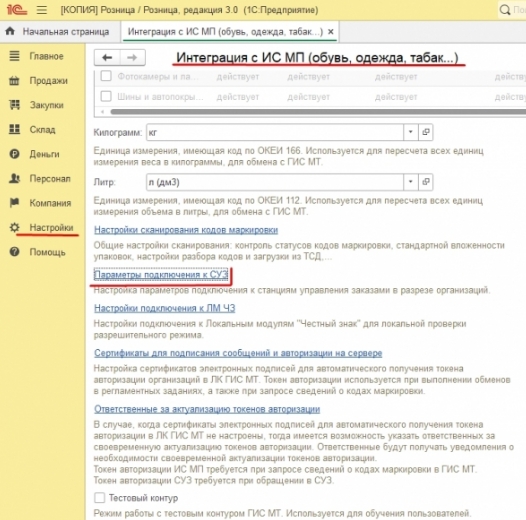Click the Деньги ruble coin icon
The height and width of the screenshot is (520, 526).
point(14,154)
